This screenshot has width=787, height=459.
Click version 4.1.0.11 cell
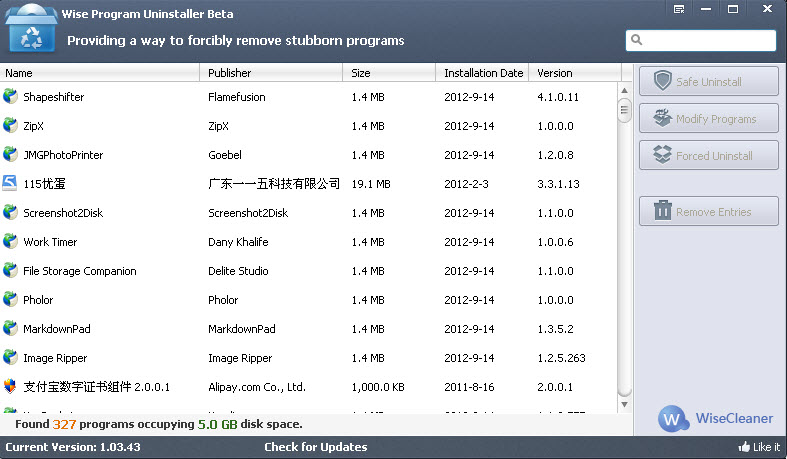pyautogui.click(x=558, y=97)
